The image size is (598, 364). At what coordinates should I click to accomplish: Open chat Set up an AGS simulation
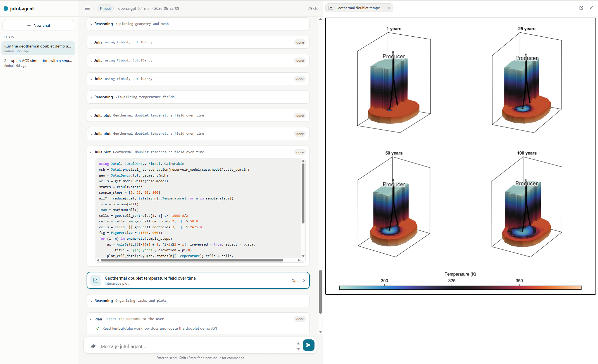[x=38, y=63]
